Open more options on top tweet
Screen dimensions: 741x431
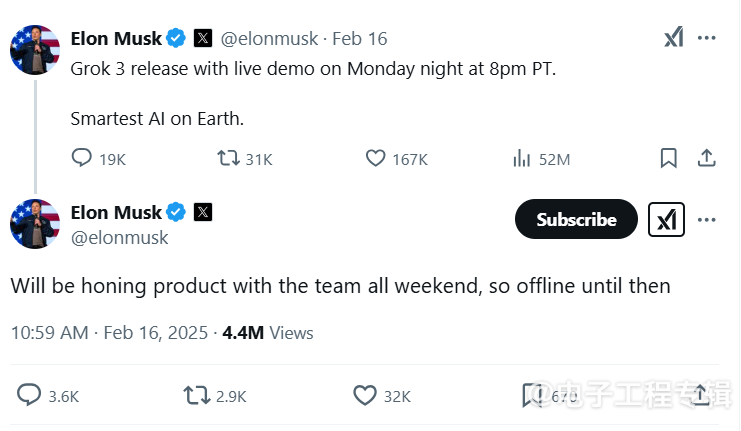pyautogui.click(x=707, y=38)
